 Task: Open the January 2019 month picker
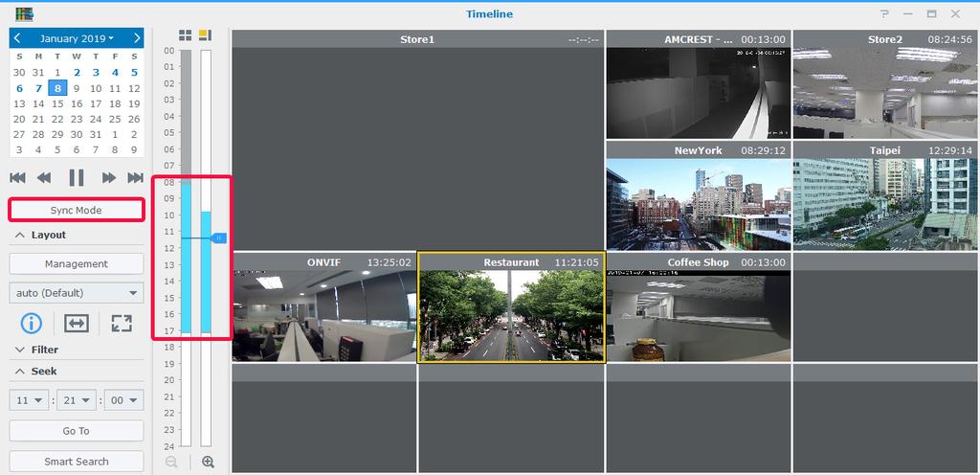tap(77, 38)
